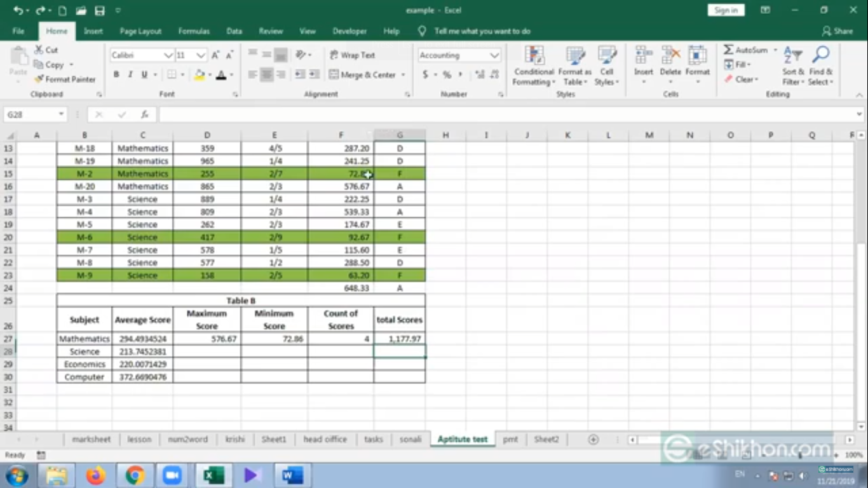868x488 pixels.
Task: Toggle Wrap Text for the cell
Action: click(353, 55)
